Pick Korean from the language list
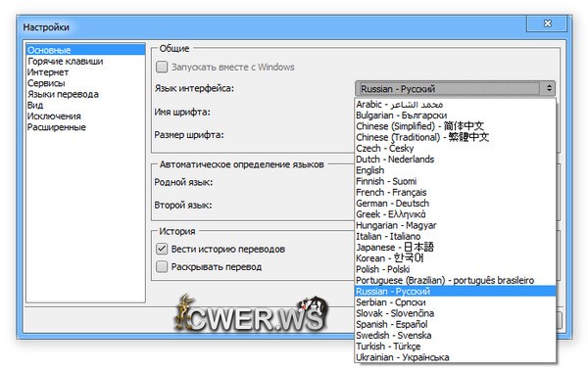This screenshot has width=588, height=370. [455, 258]
